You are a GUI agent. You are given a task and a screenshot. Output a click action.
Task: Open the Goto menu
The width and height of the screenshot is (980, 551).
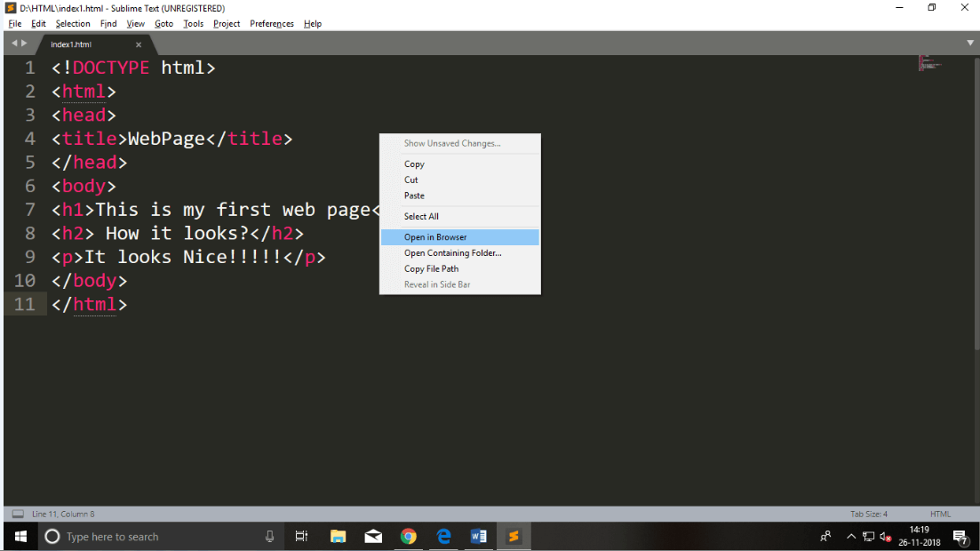click(x=163, y=24)
